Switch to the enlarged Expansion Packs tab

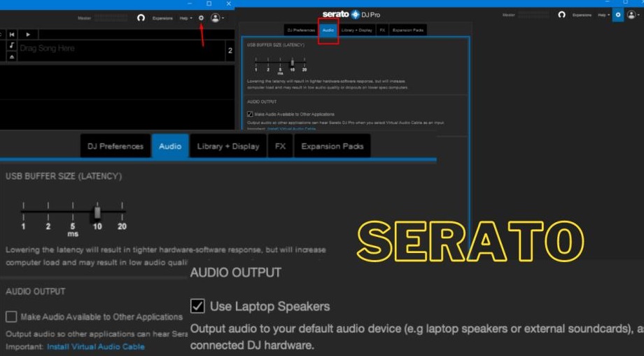pos(332,146)
